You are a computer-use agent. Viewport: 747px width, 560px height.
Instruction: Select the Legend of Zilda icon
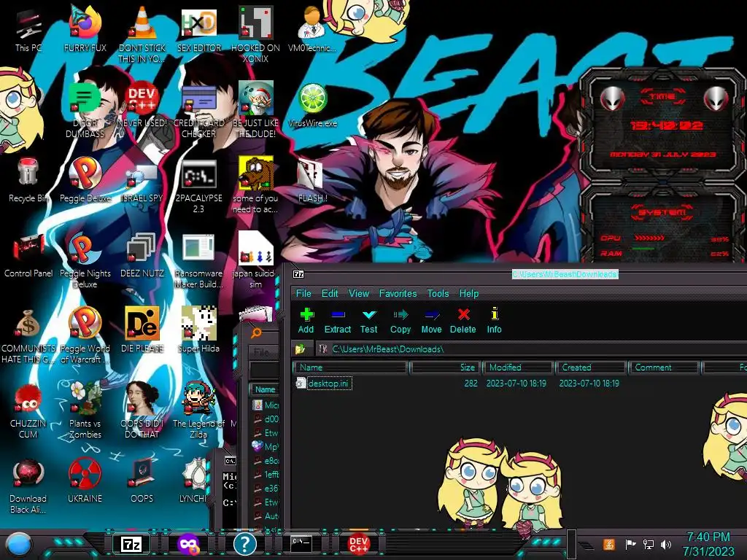coord(199,410)
